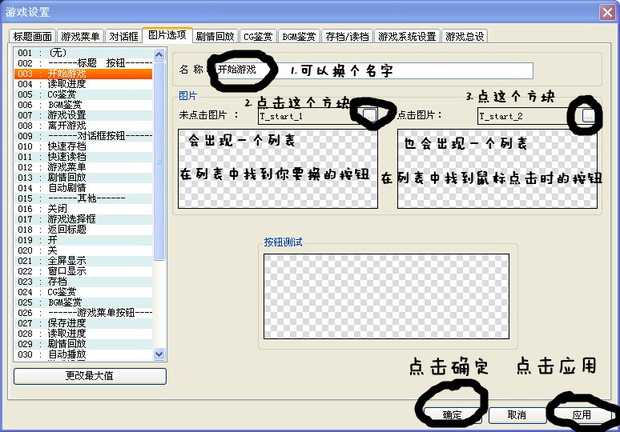Open the 剧情回放 tab
The image size is (620, 432).
point(215,36)
